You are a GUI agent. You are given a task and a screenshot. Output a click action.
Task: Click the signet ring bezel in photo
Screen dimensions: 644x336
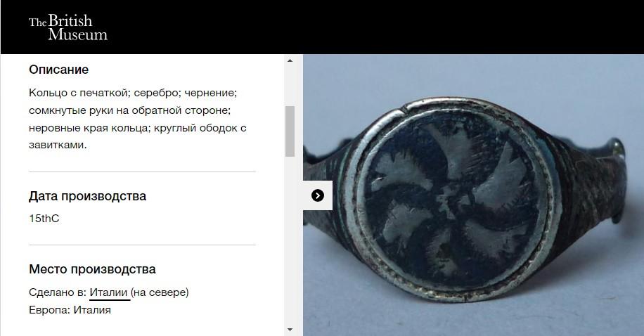coord(452,199)
